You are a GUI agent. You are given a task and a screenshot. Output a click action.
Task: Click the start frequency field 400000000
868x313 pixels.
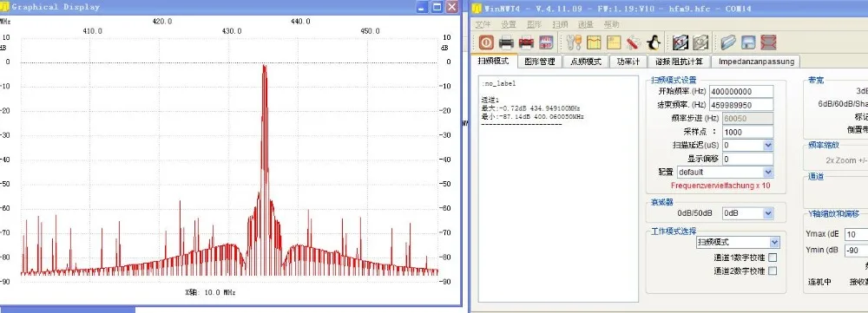coord(741,91)
